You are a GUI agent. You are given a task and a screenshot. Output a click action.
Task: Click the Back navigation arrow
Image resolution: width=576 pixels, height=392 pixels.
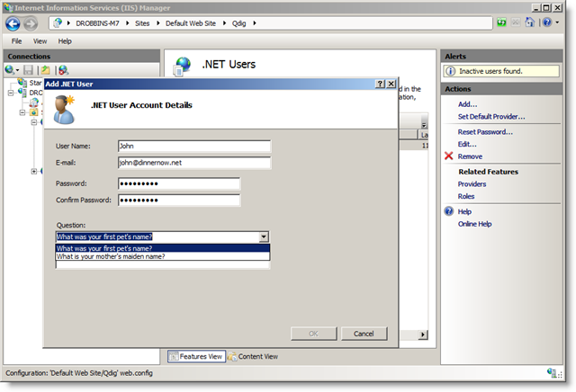[x=13, y=24]
